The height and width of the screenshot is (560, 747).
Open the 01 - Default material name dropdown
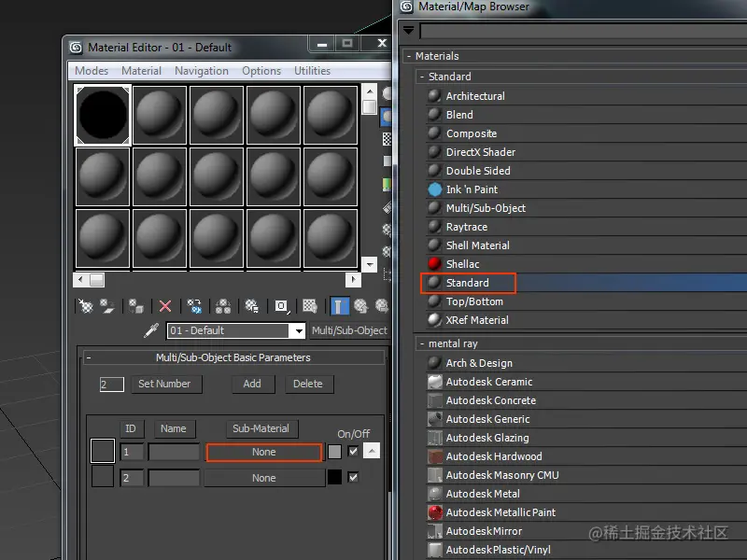pos(299,330)
